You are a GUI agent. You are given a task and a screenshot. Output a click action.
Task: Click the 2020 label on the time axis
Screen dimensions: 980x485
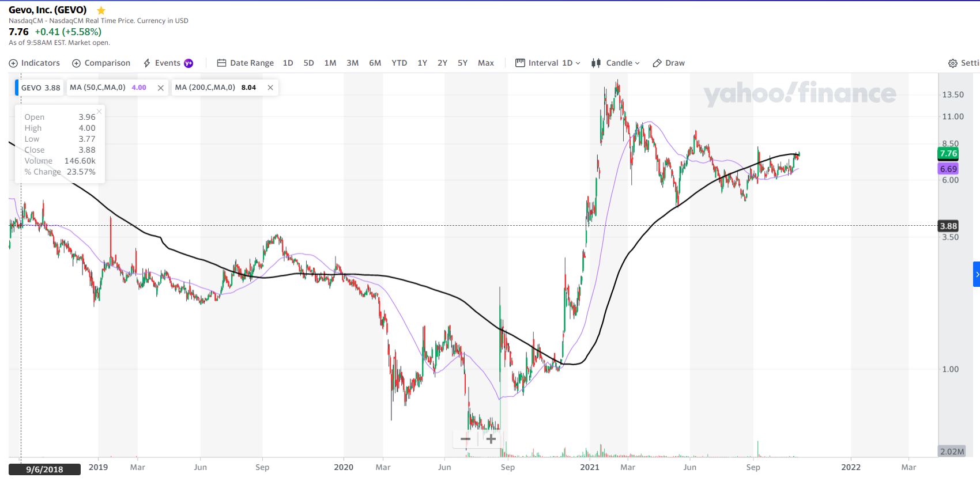coord(344,467)
